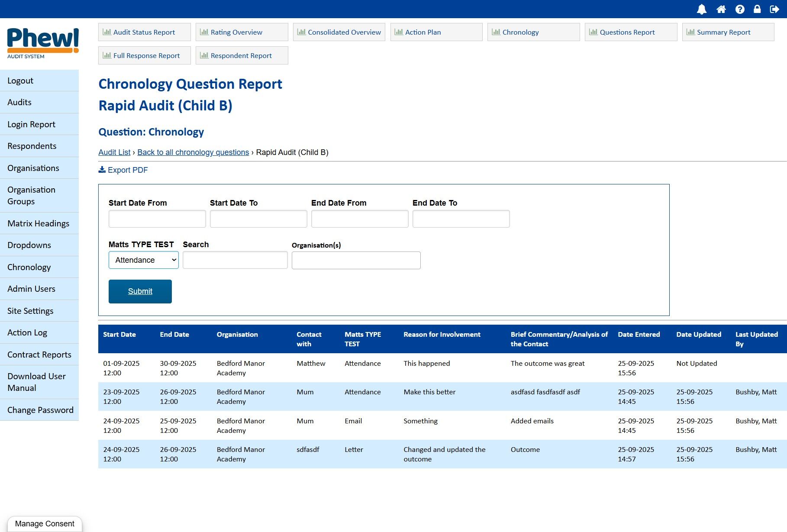Open the Manage Consent button
787x532 pixels.
tap(45, 523)
